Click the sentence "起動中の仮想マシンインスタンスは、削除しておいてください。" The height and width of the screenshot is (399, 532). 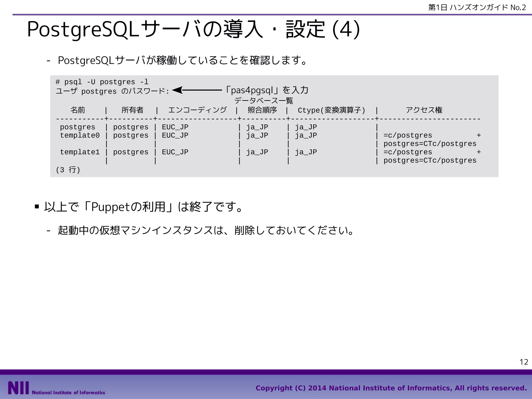(206, 230)
